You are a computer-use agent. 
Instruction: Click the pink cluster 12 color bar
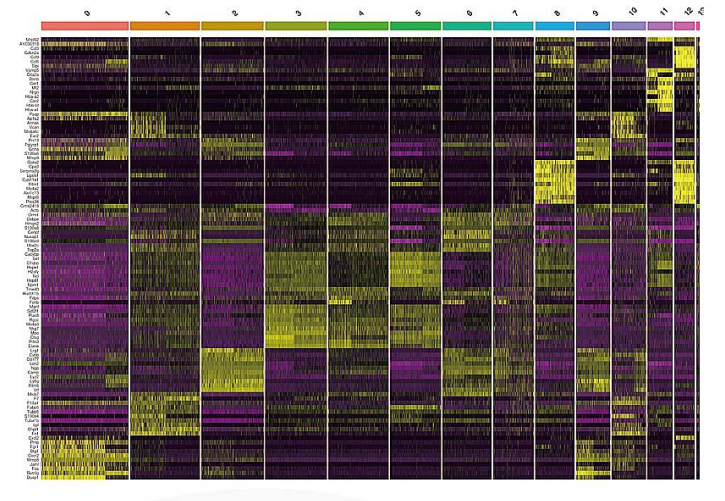coord(685,25)
